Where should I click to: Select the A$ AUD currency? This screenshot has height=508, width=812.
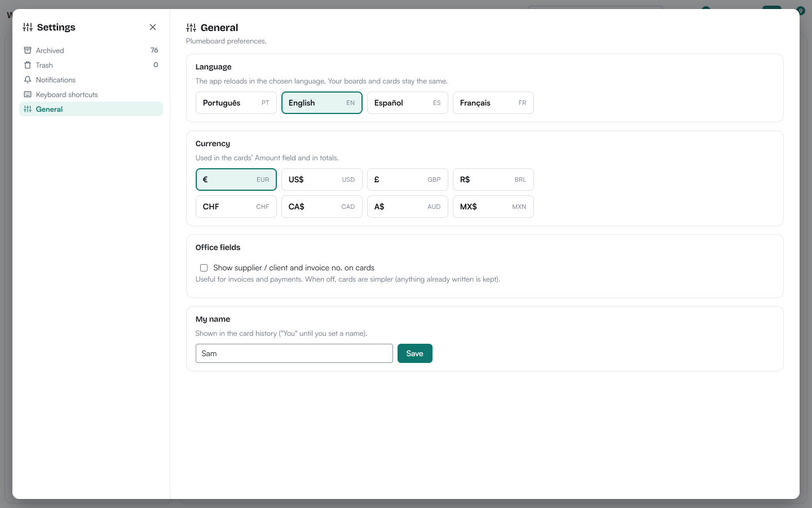pos(408,207)
